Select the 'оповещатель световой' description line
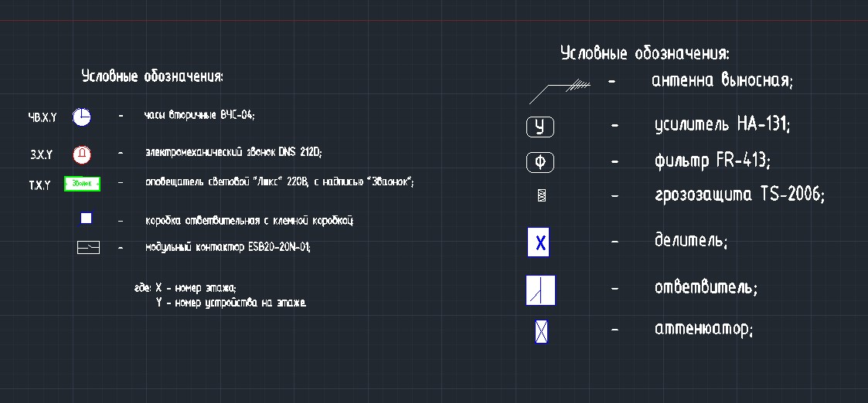The image size is (868, 403). pos(280,182)
